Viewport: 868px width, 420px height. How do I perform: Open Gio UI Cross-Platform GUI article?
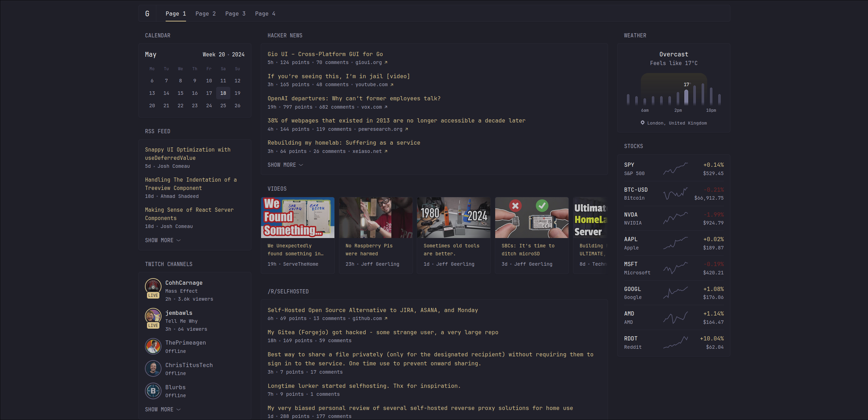[325, 54]
